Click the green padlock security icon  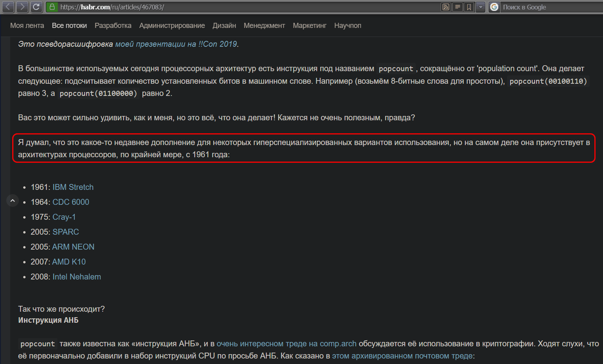52,7
